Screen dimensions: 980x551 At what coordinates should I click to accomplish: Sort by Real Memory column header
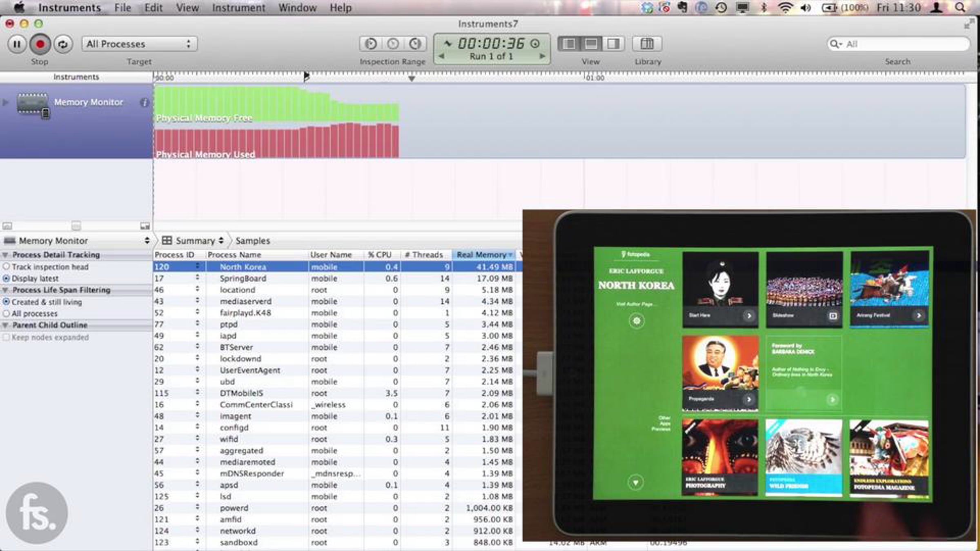pyautogui.click(x=484, y=255)
